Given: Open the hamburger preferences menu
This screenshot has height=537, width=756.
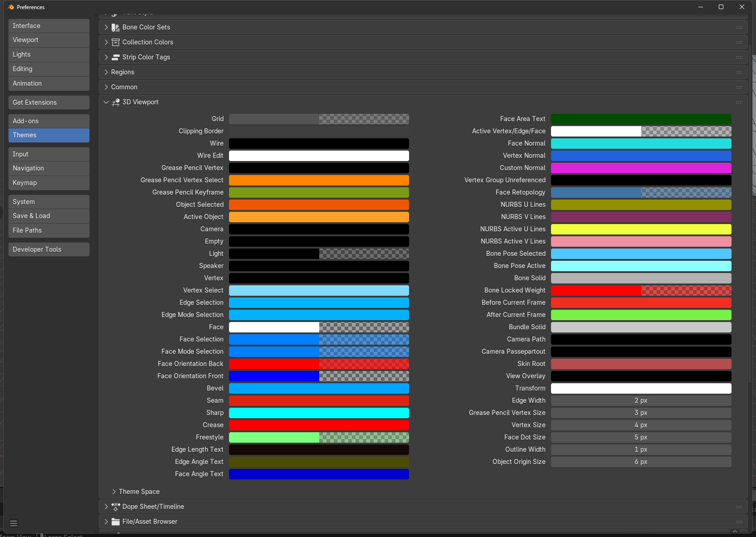Looking at the screenshot, I should [14, 523].
